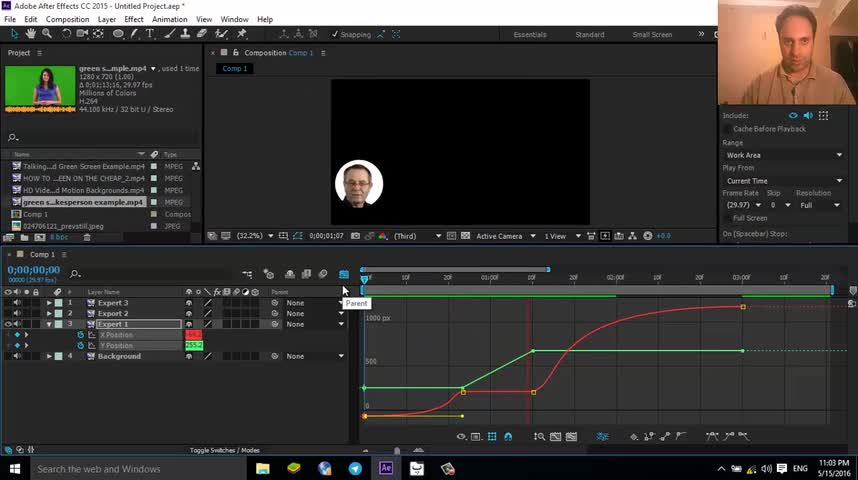The width and height of the screenshot is (858, 480).
Task: Switch to Small Screen workspace
Action: pyautogui.click(x=652, y=34)
